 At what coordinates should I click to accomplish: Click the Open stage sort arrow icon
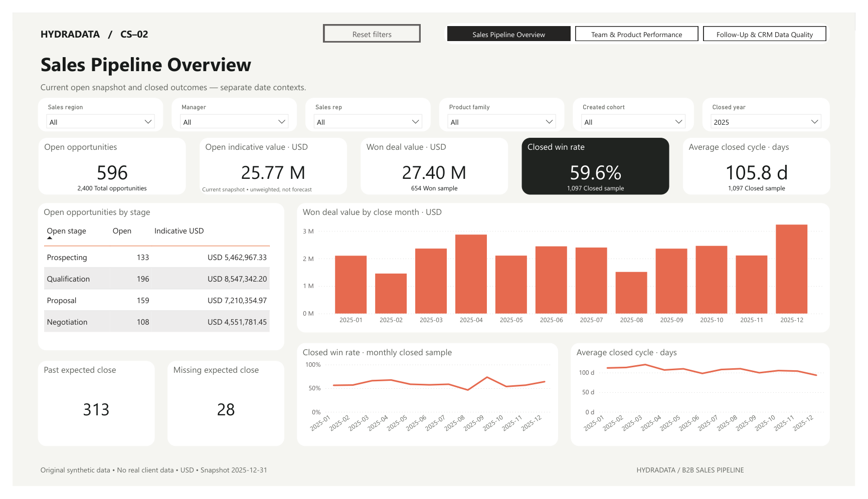pos(50,238)
